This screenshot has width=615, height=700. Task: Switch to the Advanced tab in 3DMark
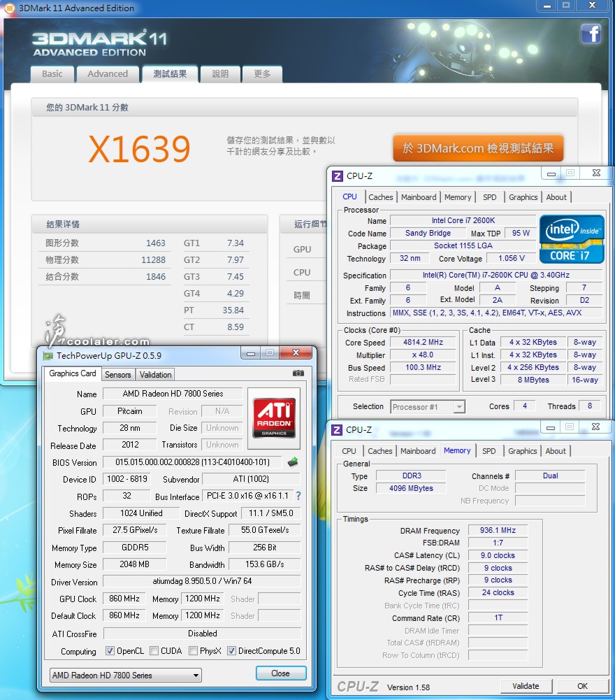pyautogui.click(x=108, y=74)
